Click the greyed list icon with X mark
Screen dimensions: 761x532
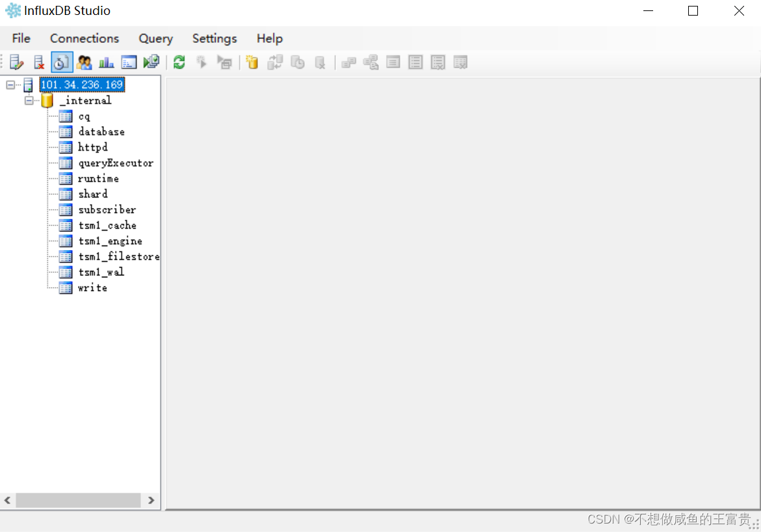438,62
